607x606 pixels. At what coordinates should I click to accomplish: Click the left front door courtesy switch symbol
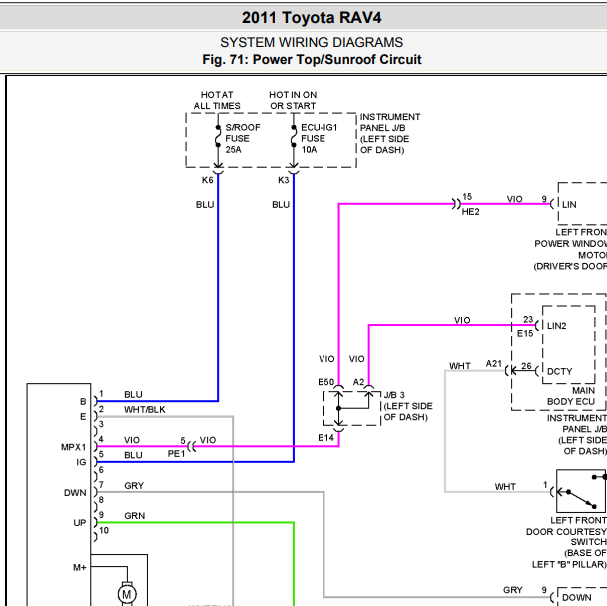point(581,491)
